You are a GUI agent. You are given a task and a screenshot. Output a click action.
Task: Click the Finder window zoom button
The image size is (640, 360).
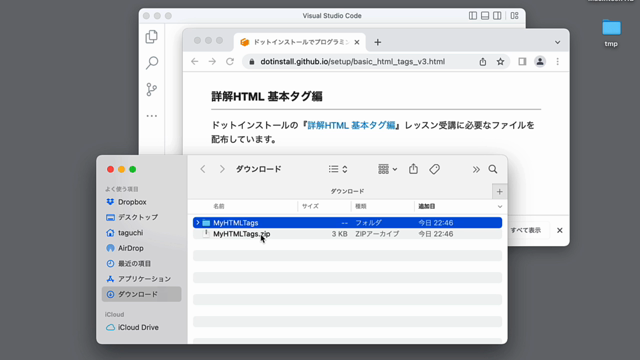pyautogui.click(x=133, y=169)
